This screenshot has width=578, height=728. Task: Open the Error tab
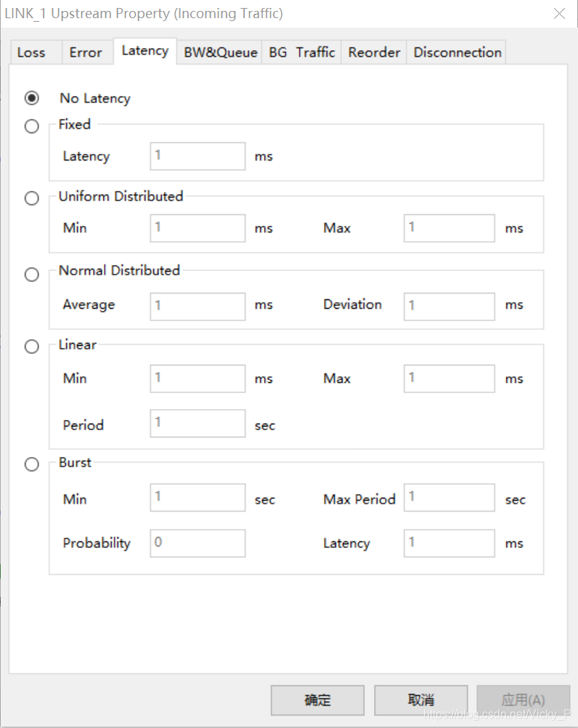88,52
